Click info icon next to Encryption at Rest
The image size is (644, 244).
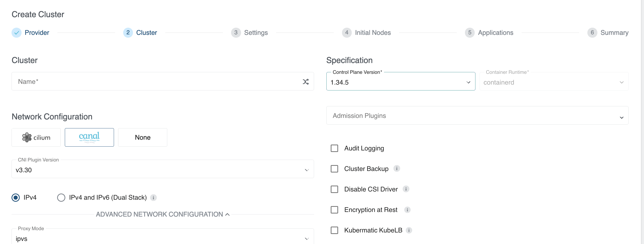[x=407, y=210]
